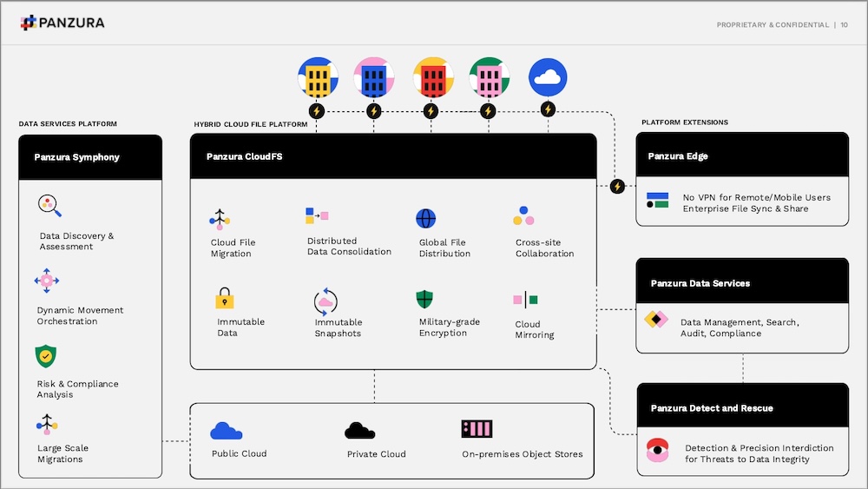Click the Distributed Data Consolidation icon
The image size is (868, 489).
pos(317,215)
